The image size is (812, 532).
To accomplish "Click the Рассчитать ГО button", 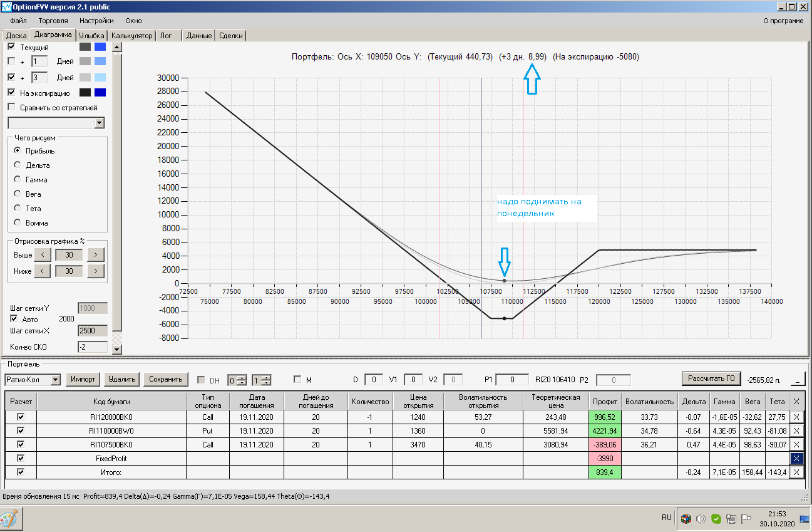I will (711, 378).
